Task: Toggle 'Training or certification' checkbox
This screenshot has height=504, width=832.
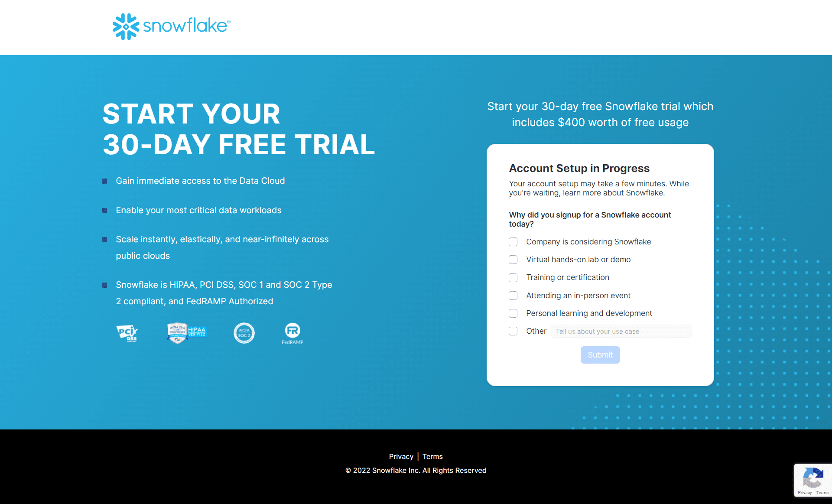Action: pyautogui.click(x=513, y=277)
